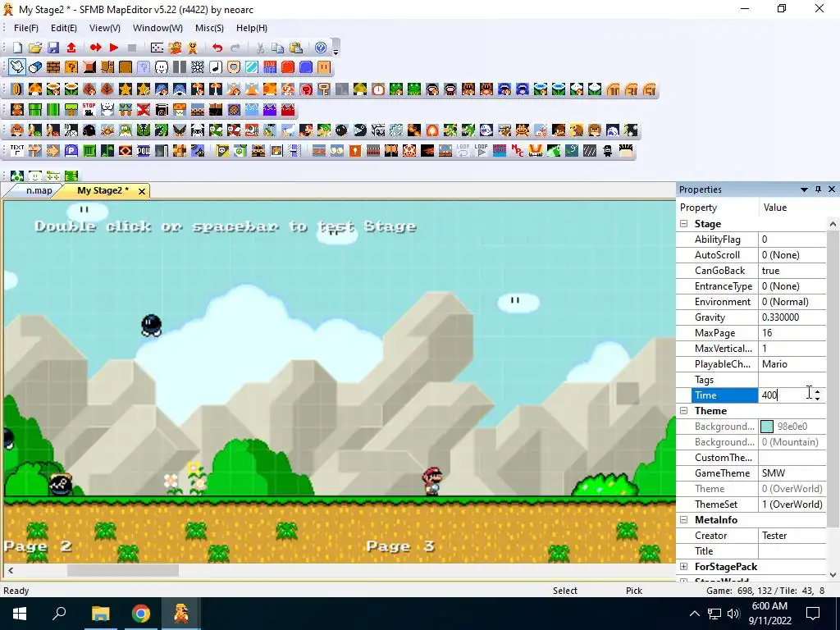Select the green warp pipe object
Image resolution: width=840 pixels, height=630 pixels.
tap(35, 110)
